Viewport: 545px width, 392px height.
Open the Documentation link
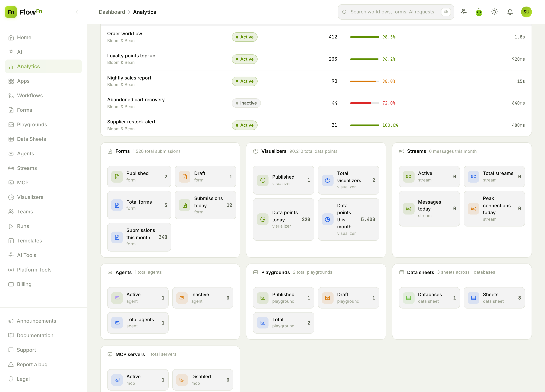(35, 335)
